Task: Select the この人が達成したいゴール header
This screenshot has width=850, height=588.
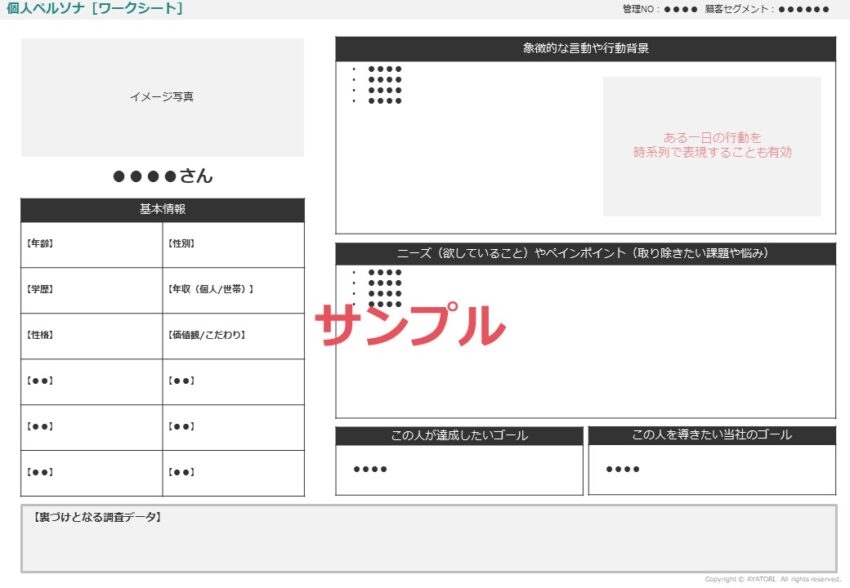Action: pyautogui.click(x=458, y=434)
